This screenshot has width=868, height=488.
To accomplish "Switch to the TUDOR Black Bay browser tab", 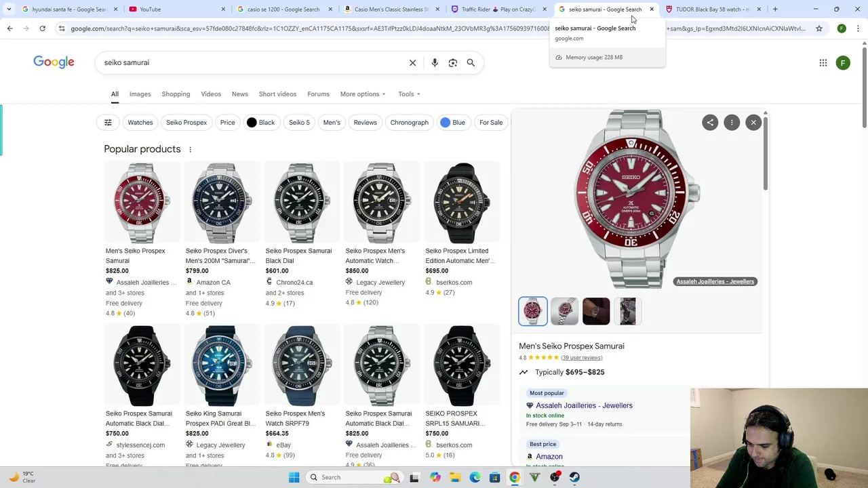I will [713, 9].
